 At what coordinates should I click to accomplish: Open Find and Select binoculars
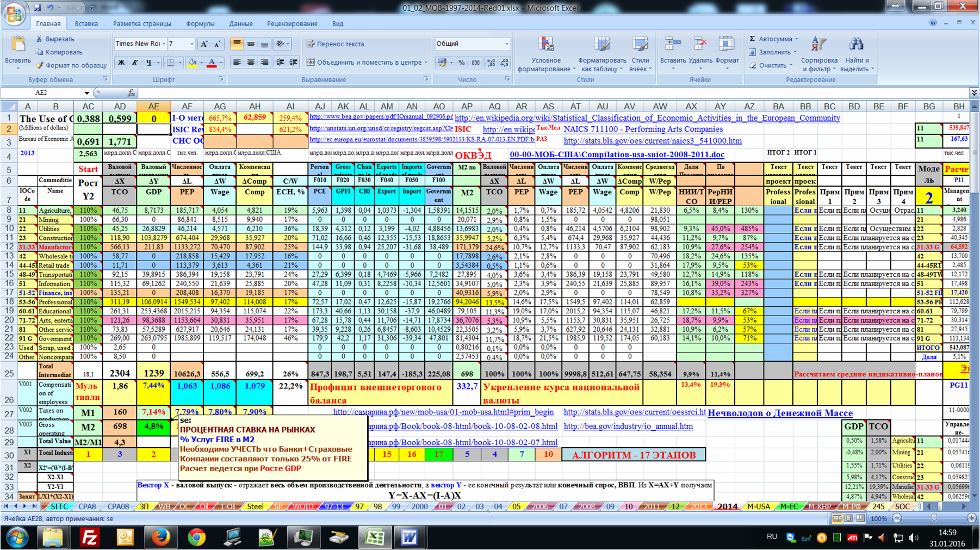856,45
